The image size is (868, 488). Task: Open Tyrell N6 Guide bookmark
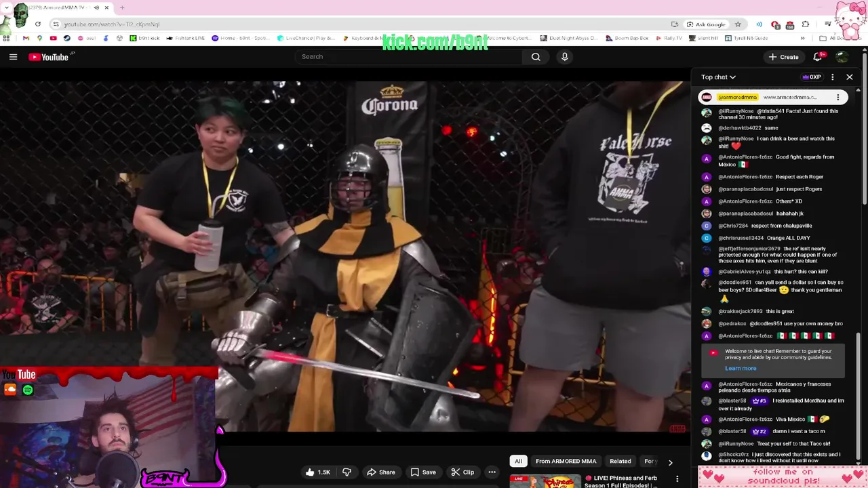click(x=747, y=38)
